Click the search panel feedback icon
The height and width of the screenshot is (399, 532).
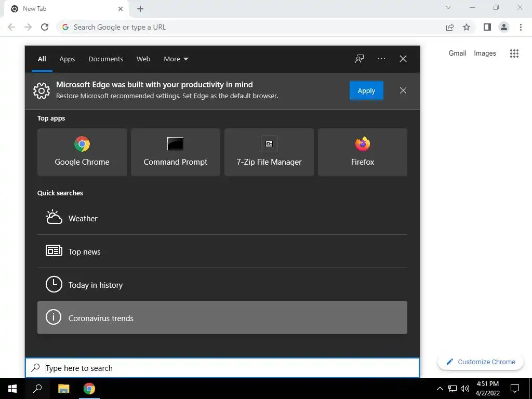pyautogui.click(x=360, y=59)
